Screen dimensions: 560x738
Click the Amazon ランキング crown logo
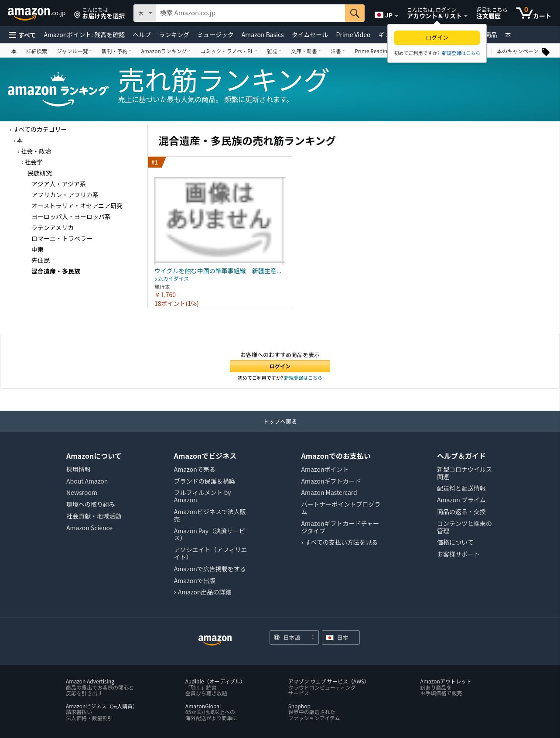(58, 89)
